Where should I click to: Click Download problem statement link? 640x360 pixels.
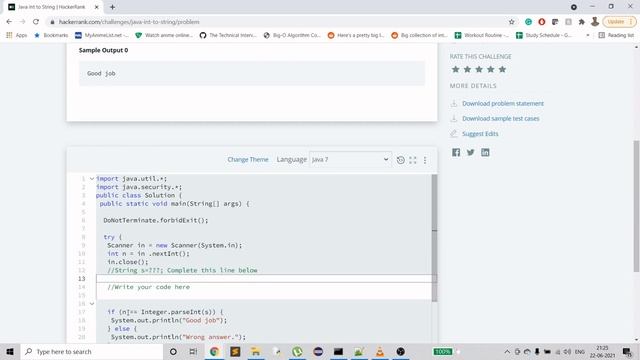click(502, 104)
